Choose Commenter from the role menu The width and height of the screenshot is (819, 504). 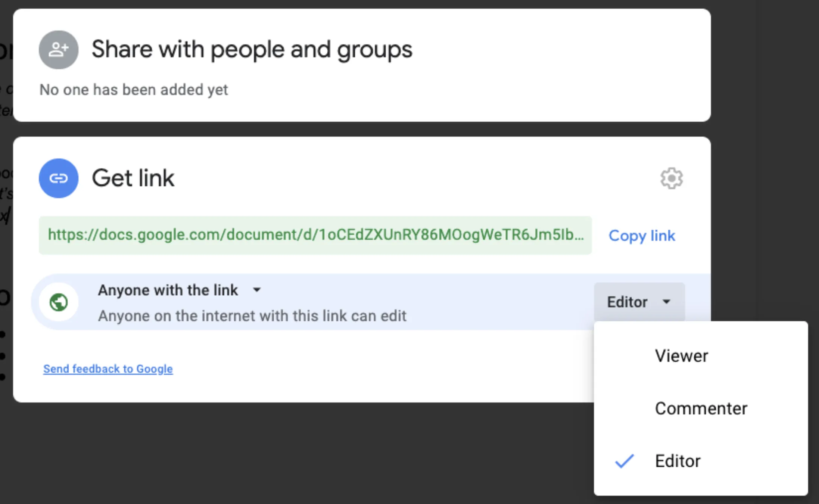(701, 408)
